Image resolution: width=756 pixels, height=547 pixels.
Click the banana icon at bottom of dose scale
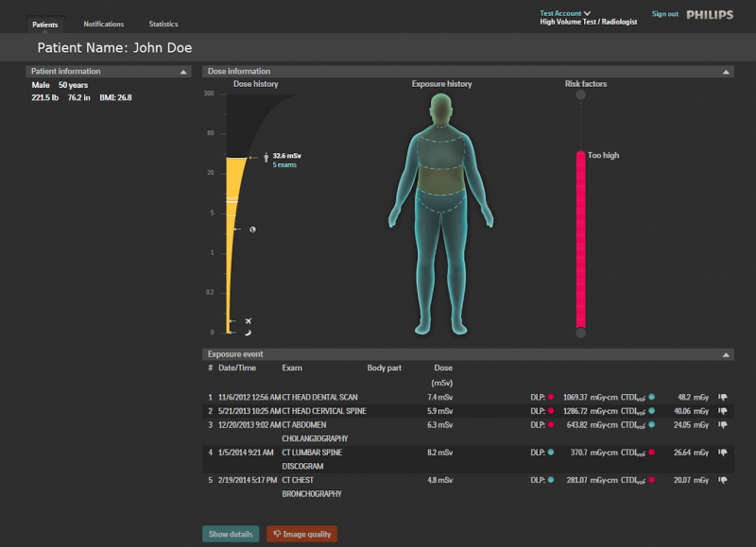[248, 333]
